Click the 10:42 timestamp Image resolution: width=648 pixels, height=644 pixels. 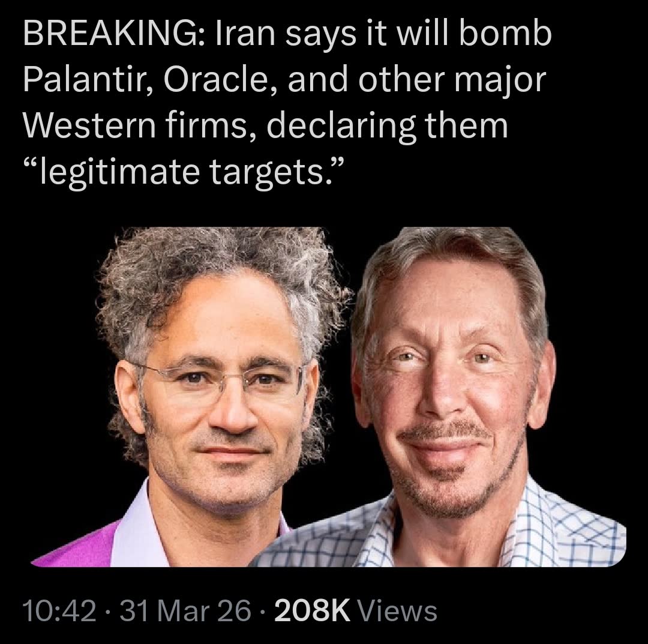point(59,611)
